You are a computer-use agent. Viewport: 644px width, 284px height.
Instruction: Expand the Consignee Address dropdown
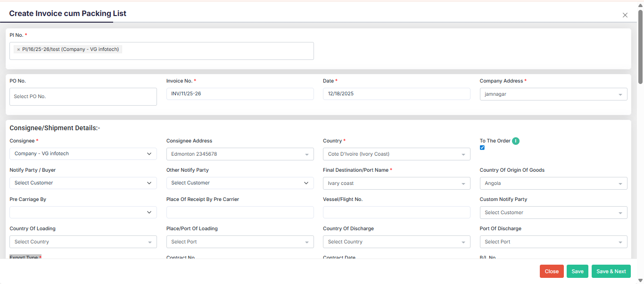[x=239, y=154]
